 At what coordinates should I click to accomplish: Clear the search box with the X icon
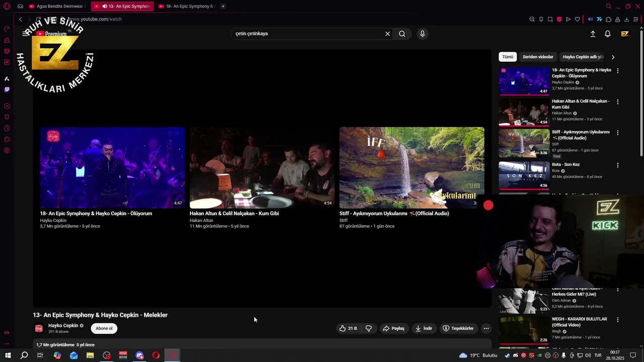click(x=387, y=34)
